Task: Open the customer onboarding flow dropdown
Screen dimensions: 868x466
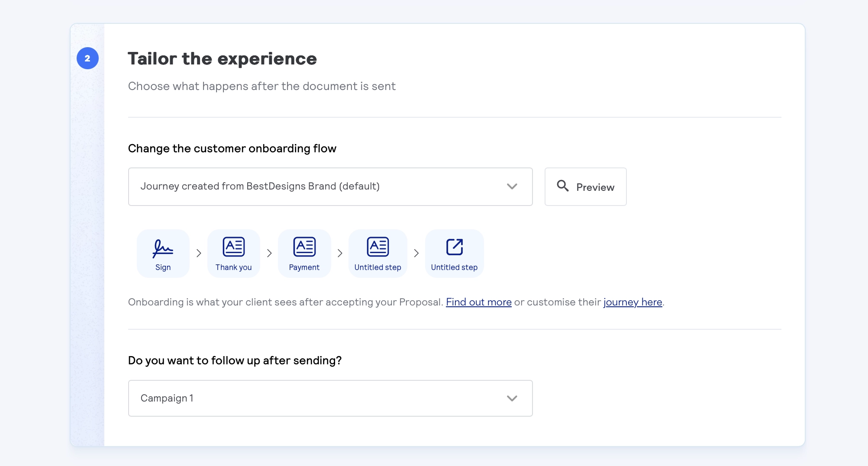Action: pyautogui.click(x=330, y=186)
